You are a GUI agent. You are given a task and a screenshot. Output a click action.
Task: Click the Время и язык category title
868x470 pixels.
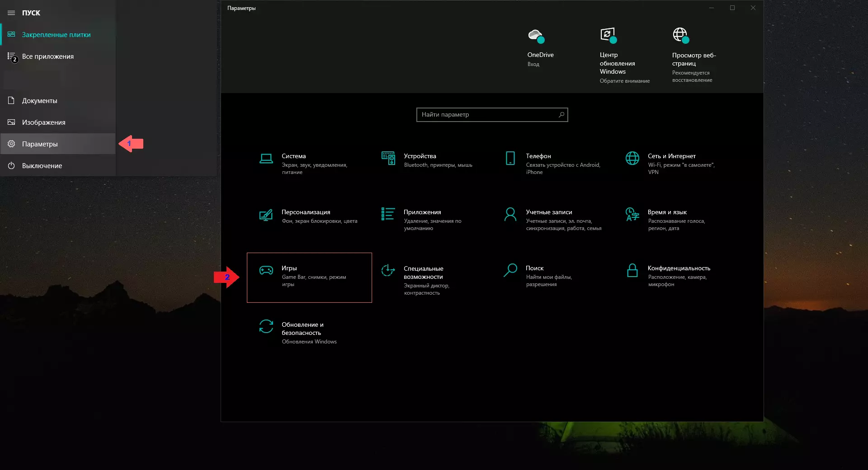(x=667, y=212)
